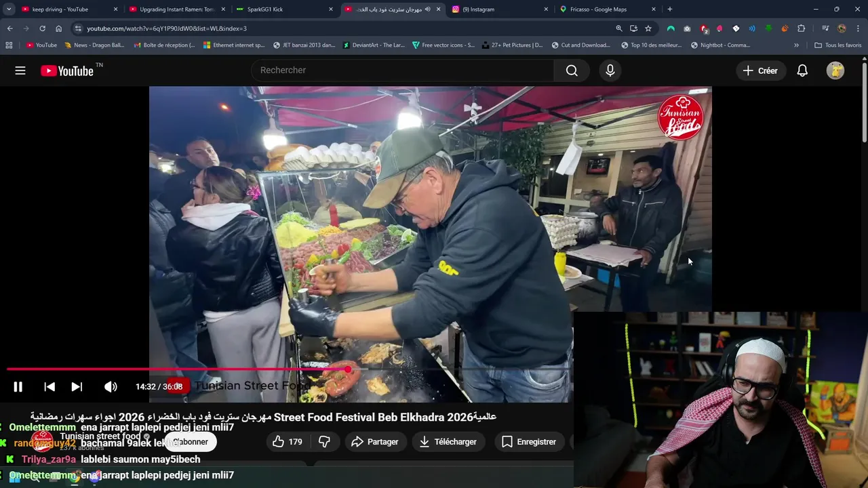Open the site information icon in address bar

(x=78, y=28)
